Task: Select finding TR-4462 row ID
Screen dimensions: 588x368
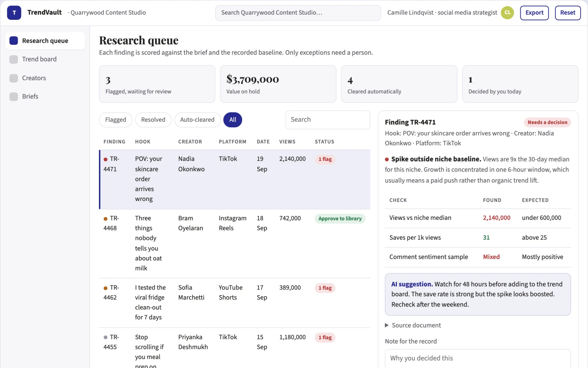Action: (111, 293)
